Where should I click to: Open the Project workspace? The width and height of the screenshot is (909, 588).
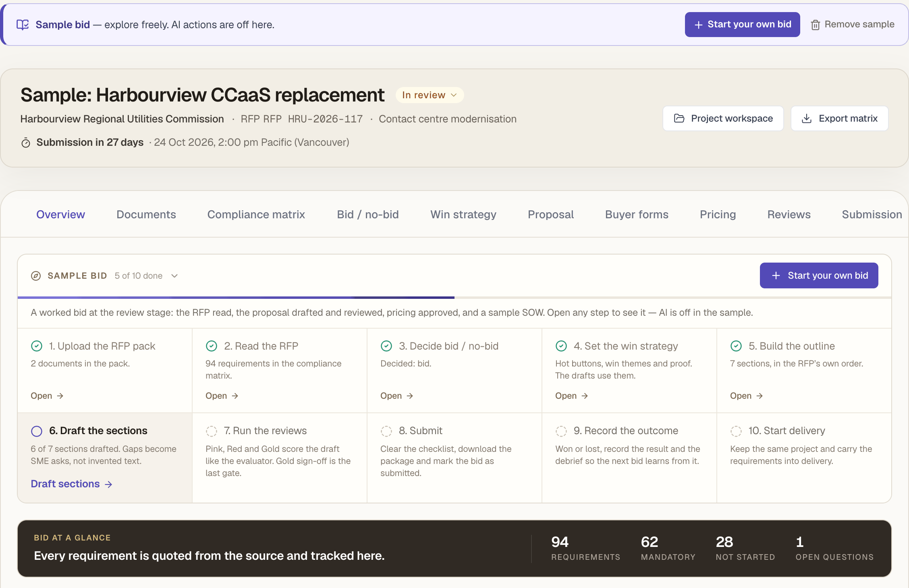(x=723, y=118)
